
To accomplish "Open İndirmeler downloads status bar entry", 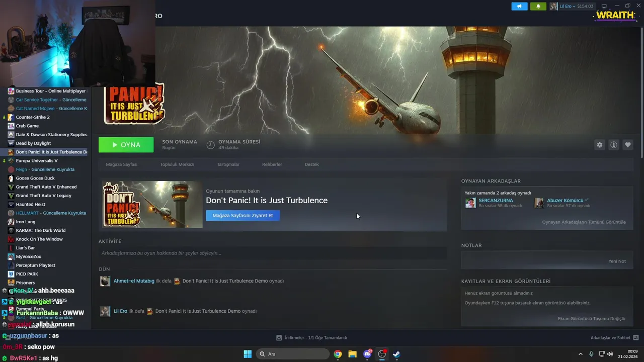I will coord(311,338).
